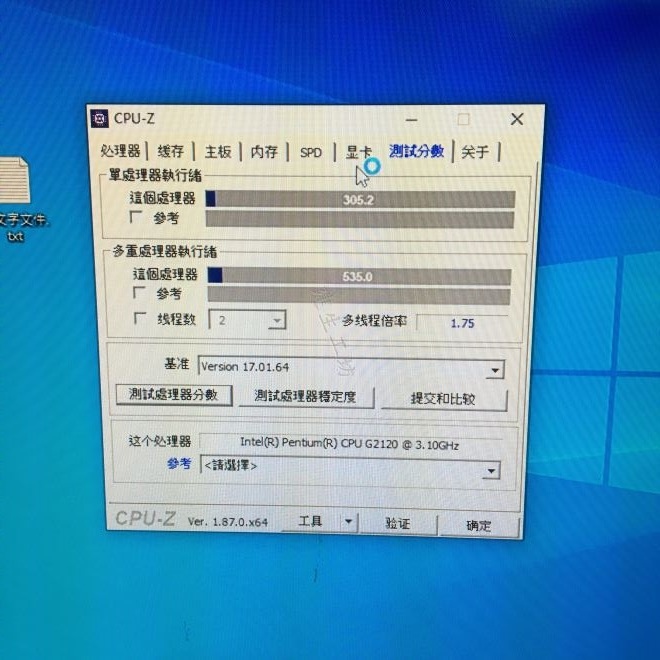Click the 多线程倍率 value 1.75
Viewport: 660px width, 660px height.
[x=462, y=323]
